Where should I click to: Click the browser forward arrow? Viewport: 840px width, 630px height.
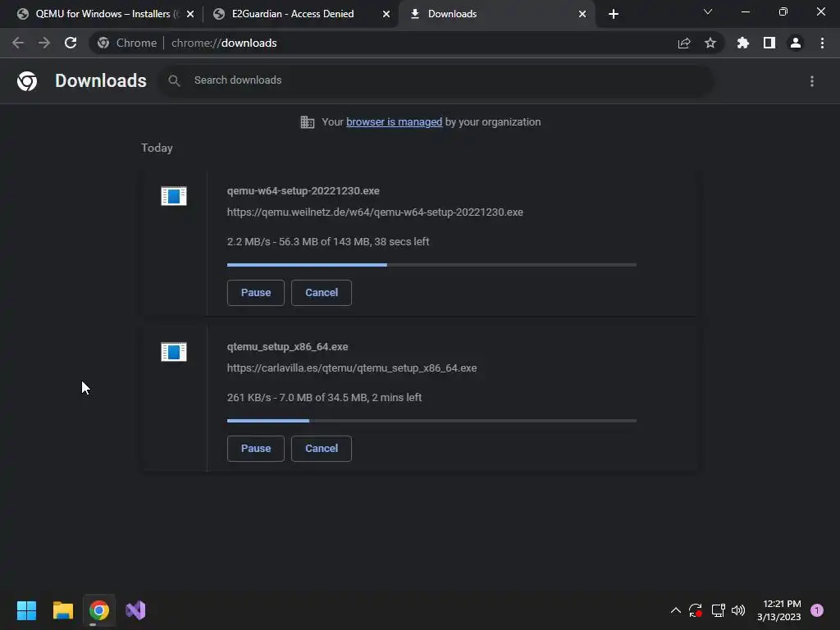coord(44,43)
